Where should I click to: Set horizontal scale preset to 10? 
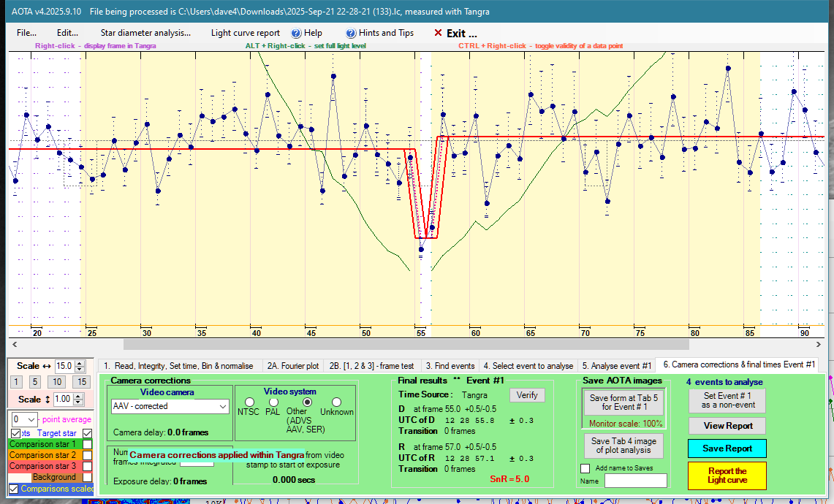(56, 382)
